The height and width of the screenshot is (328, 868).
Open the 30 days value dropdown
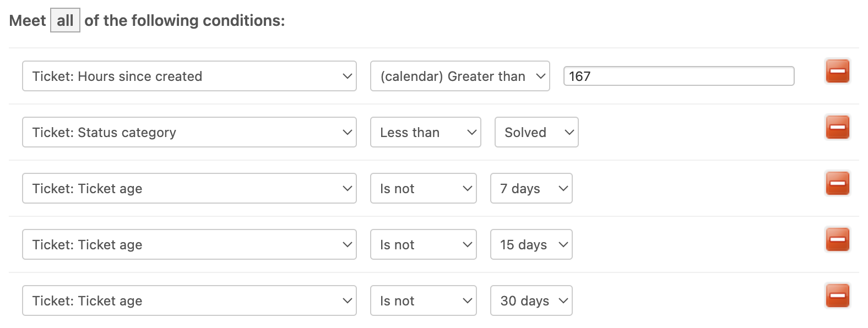531,300
